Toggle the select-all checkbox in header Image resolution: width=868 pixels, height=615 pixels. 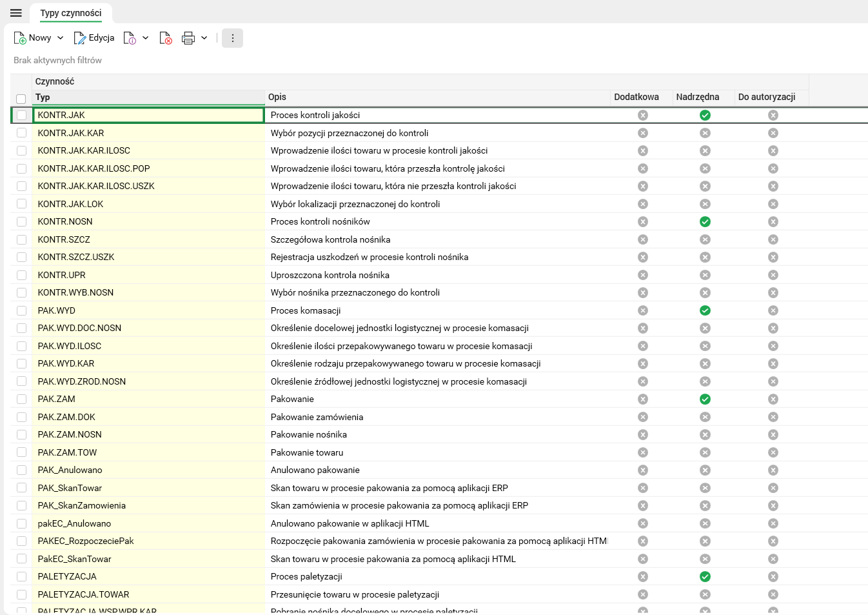point(21,99)
